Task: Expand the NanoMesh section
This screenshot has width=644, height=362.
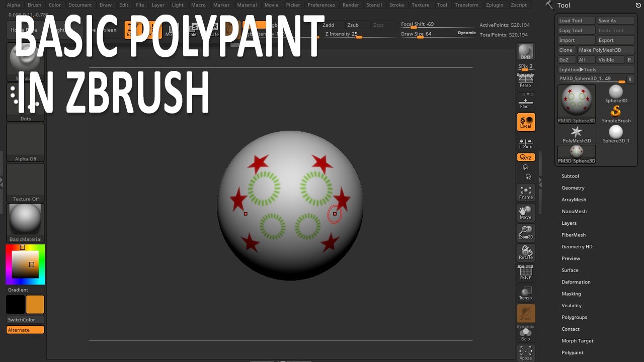Action: pyautogui.click(x=574, y=211)
